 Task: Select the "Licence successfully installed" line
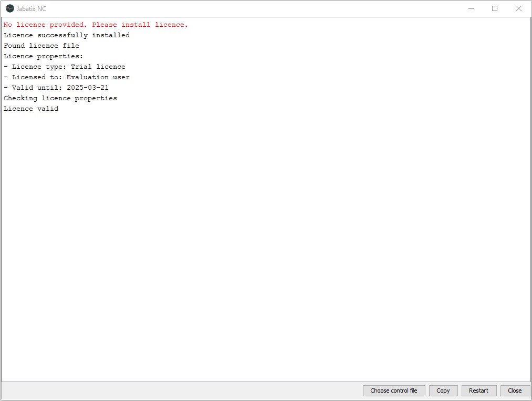[x=67, y=35]
